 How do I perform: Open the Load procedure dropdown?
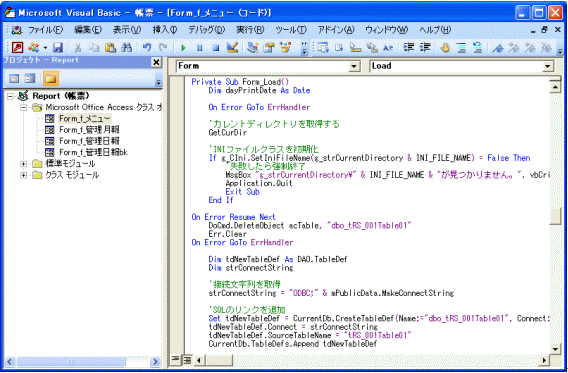(548, 66)
